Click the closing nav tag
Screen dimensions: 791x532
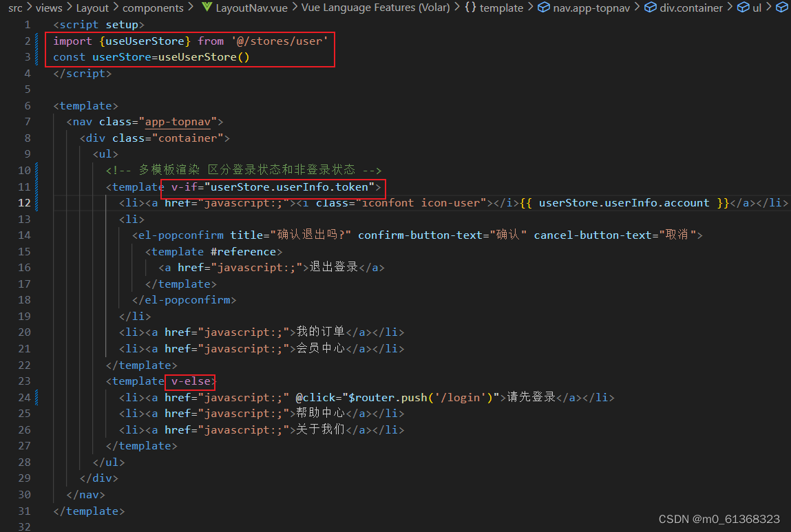[86, 495]
